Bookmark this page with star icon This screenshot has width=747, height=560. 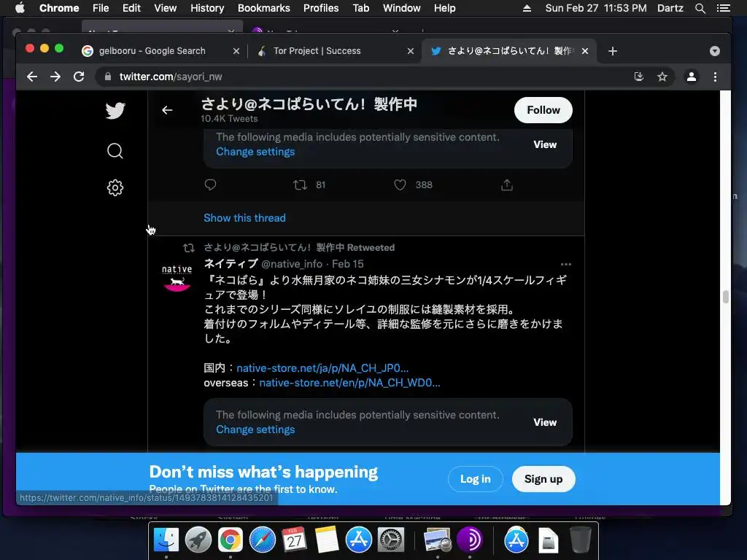click(662, 77)
